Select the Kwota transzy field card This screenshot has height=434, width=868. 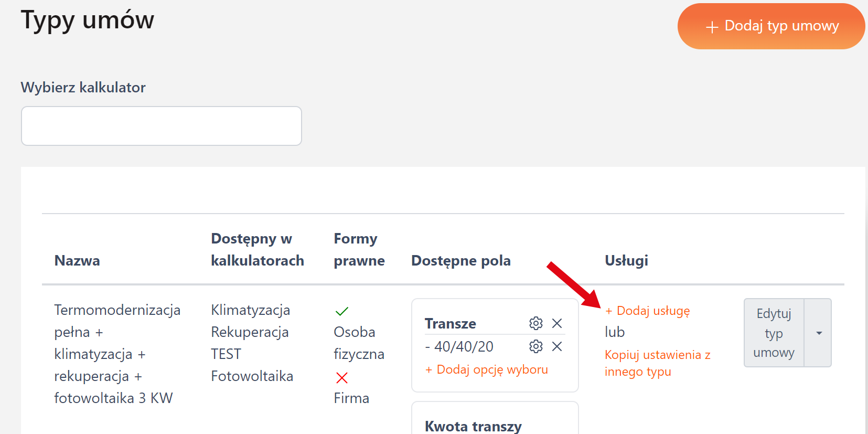click(473, 426)
